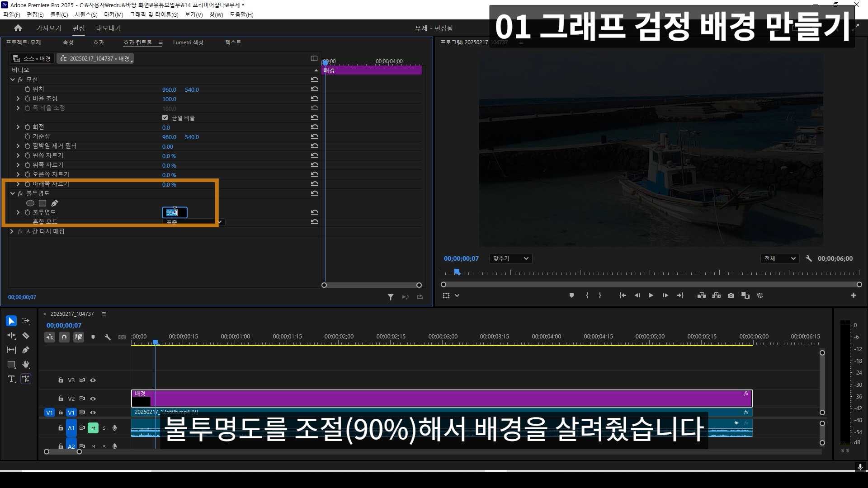This screenshot has width=868, height=488.
Task: Switch to the Lumetri 색상 tab
Action: [188, 42]
